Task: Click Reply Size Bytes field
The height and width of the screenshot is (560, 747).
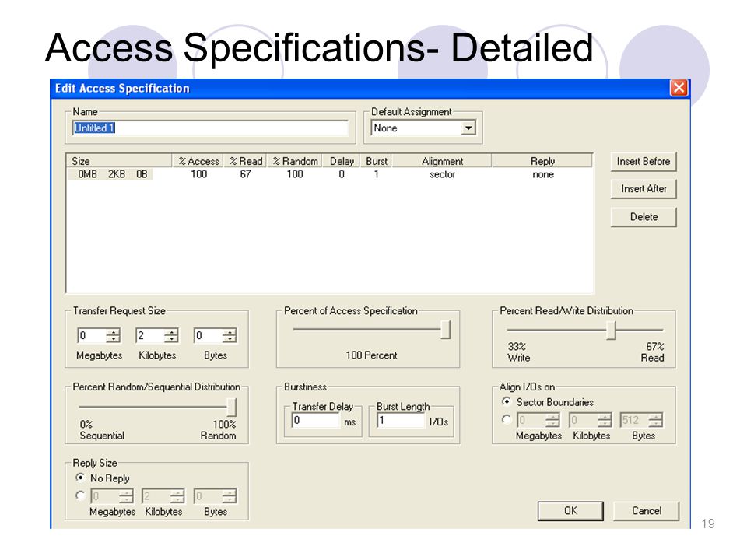Action: point(208,496)
